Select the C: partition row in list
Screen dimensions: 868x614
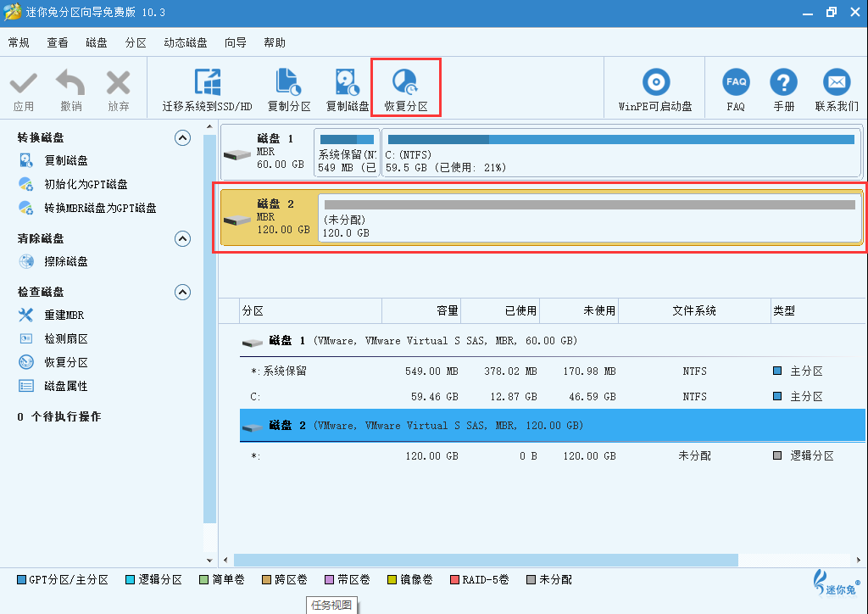click(x=553, y=396)
